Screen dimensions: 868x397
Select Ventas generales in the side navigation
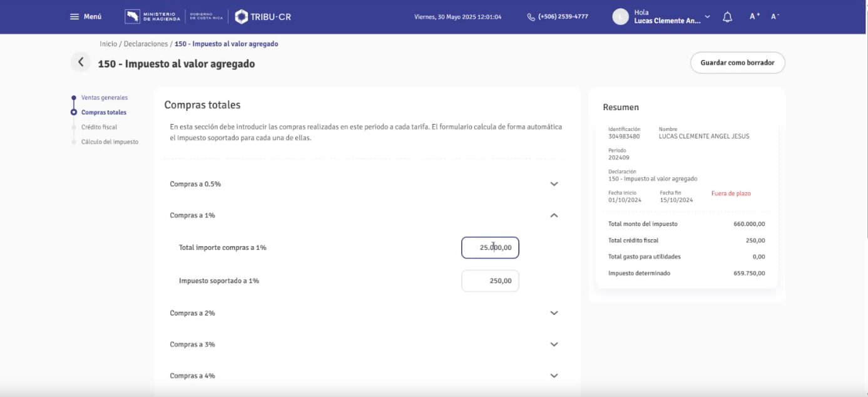tap(105, 98)
